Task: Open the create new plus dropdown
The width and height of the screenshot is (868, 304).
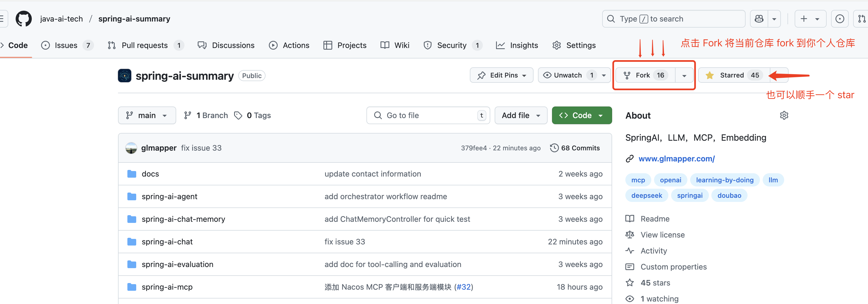Action: tap(810, 19)
